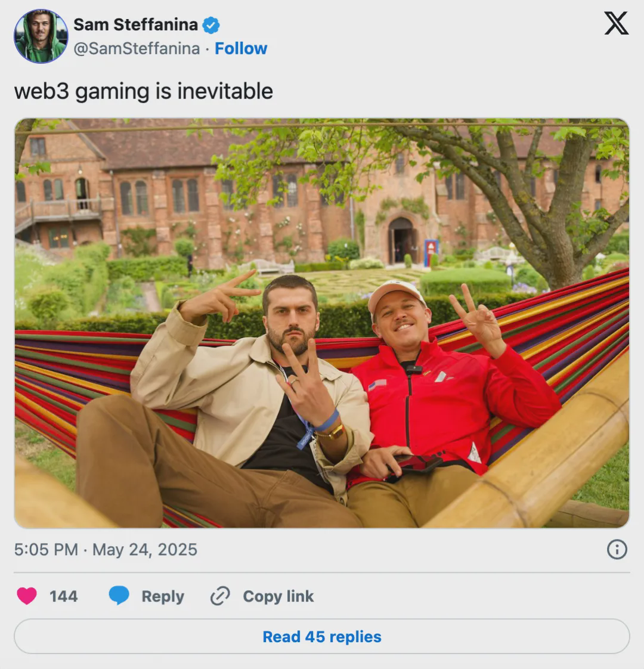Open the @SamSteffanina handle link
Screen dimensions: 644x669
pyautogui.click(x=137, y=48)
